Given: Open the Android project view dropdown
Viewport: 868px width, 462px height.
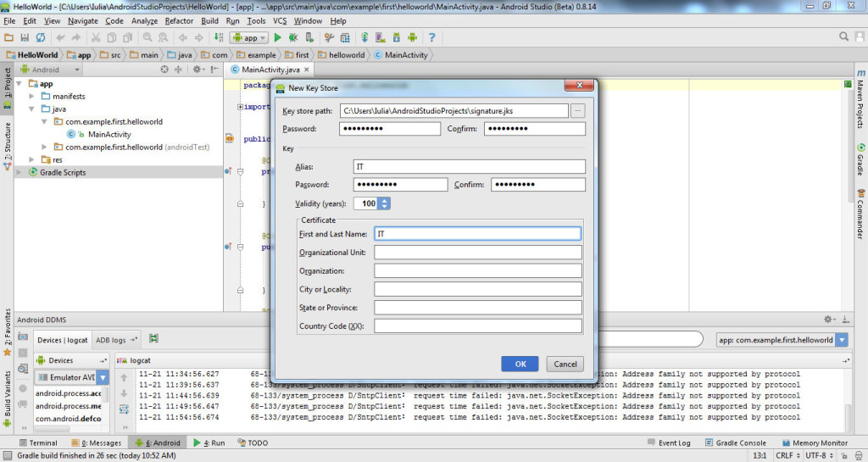Looking at the screenshot, I should [50, 70].
